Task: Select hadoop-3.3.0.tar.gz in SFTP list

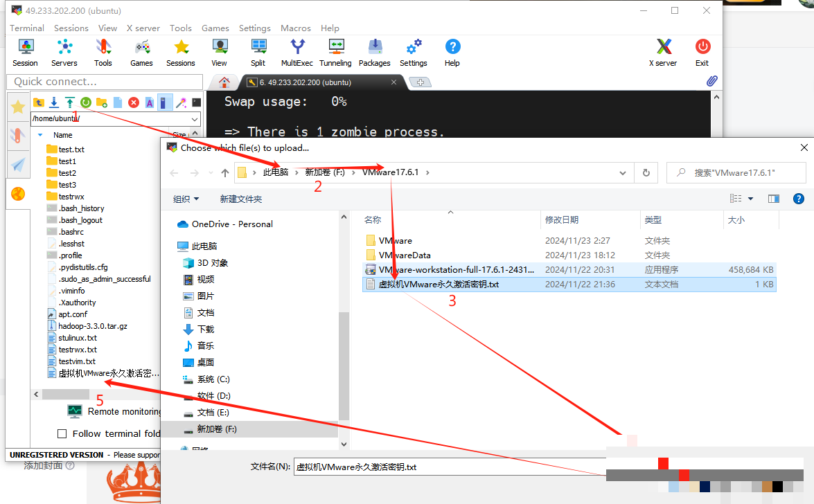Action: pyautogui.click(x=92, y=326)
